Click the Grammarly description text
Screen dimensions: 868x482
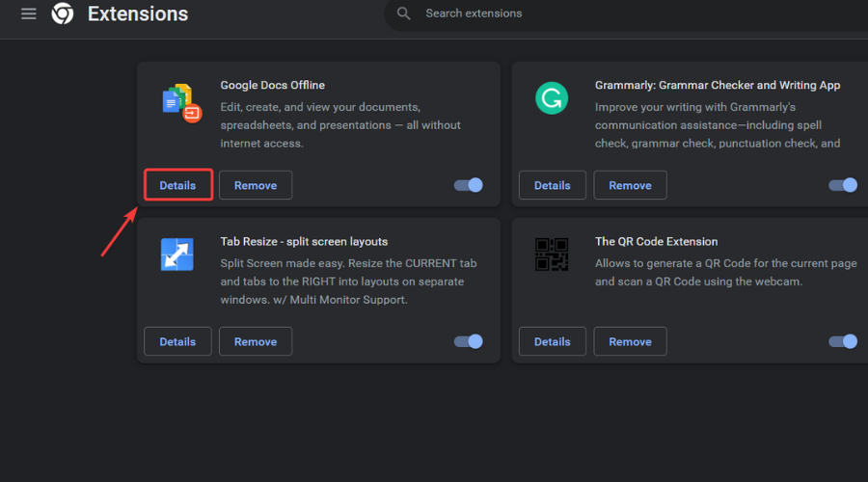[x=718, y=125]
